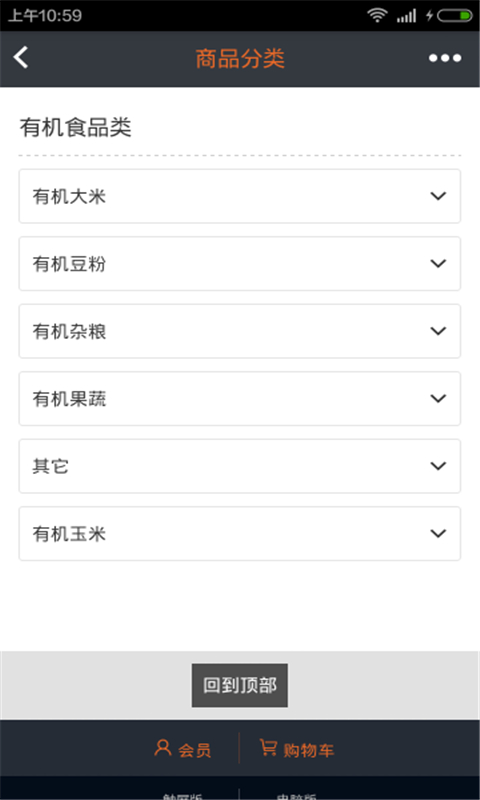Tap the shopping cart icon
Screen dimensions: 480x800
tap(268, 748)
